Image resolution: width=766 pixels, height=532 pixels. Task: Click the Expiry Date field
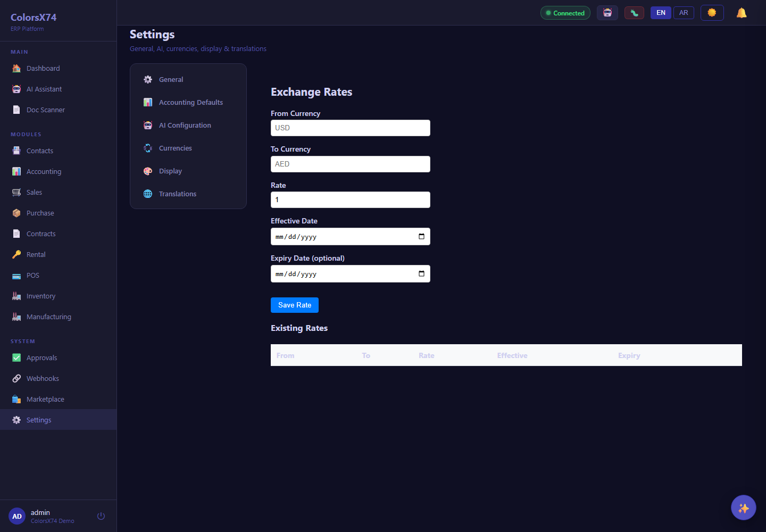(x=351, y=274)
